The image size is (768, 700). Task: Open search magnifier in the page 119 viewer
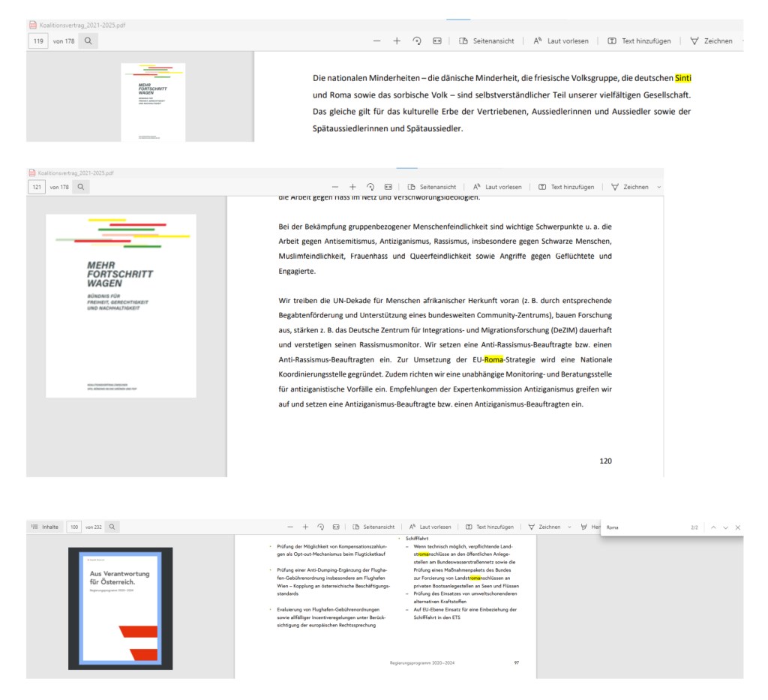[x=88, y=41]
